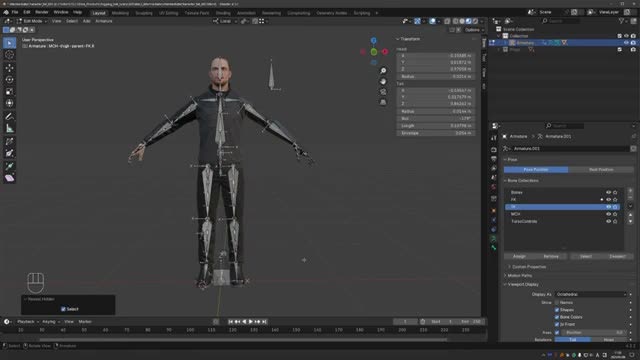Enable Names checkbox in Viewport Display
This screenshot has height=360, width=640.
[557, 302]
